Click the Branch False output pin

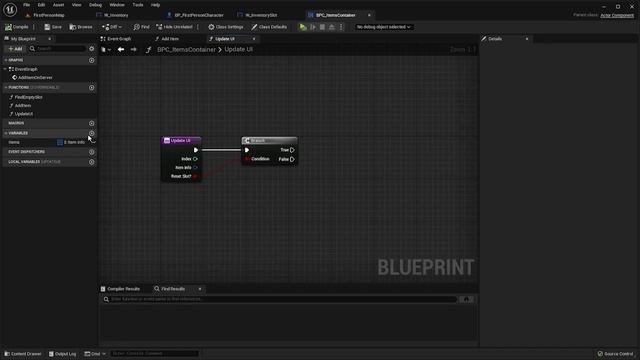[292, 159]
